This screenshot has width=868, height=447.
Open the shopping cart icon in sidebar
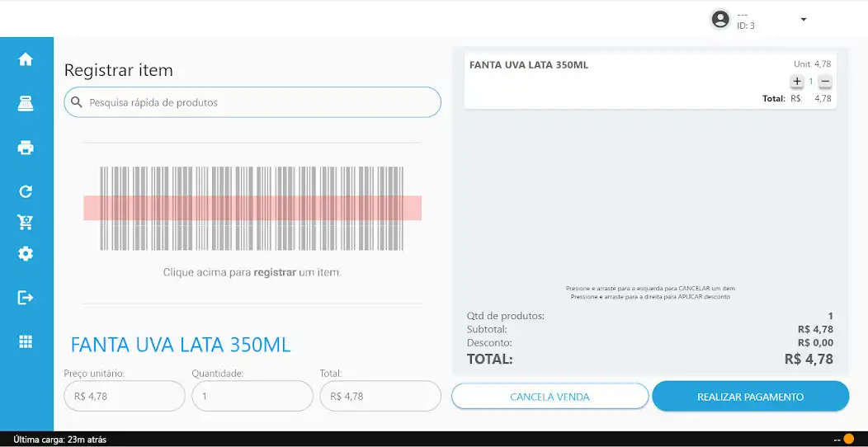(x=26, y=222)
